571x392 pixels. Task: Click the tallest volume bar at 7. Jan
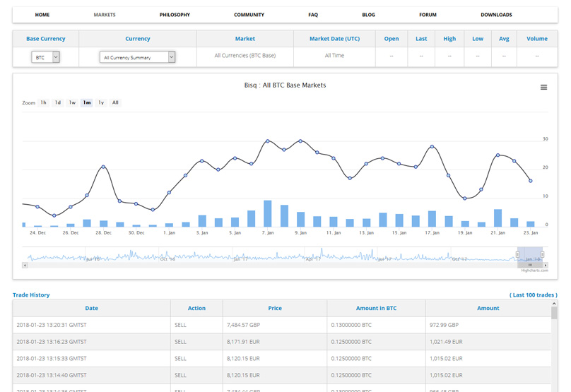coord(268,213)
